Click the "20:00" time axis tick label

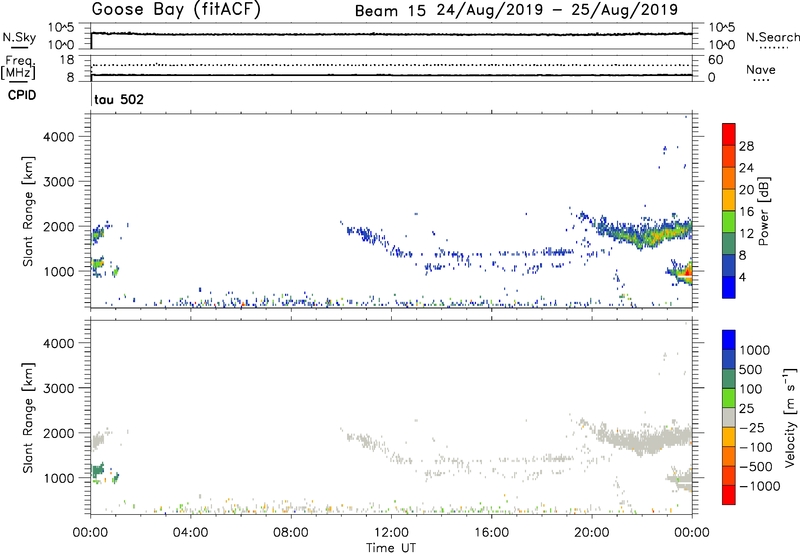point(592,533)
